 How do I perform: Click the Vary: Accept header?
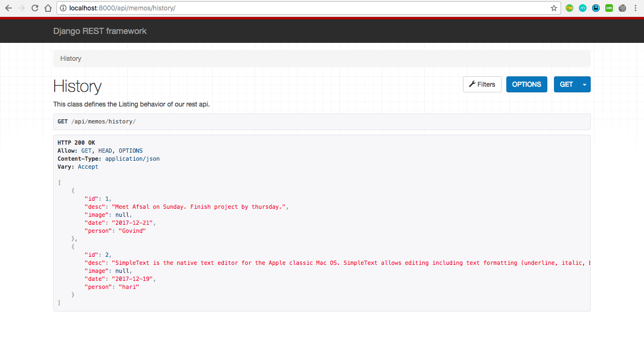click(78, 167)
